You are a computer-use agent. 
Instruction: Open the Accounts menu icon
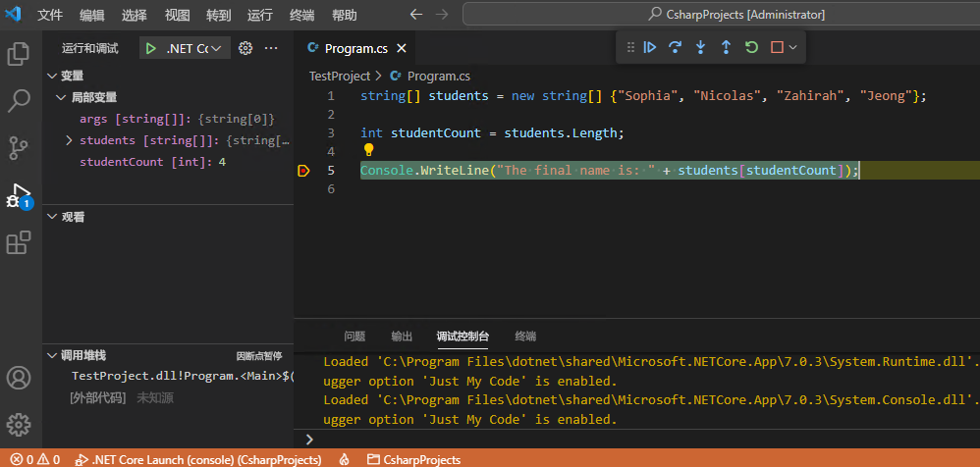[19, 378]
